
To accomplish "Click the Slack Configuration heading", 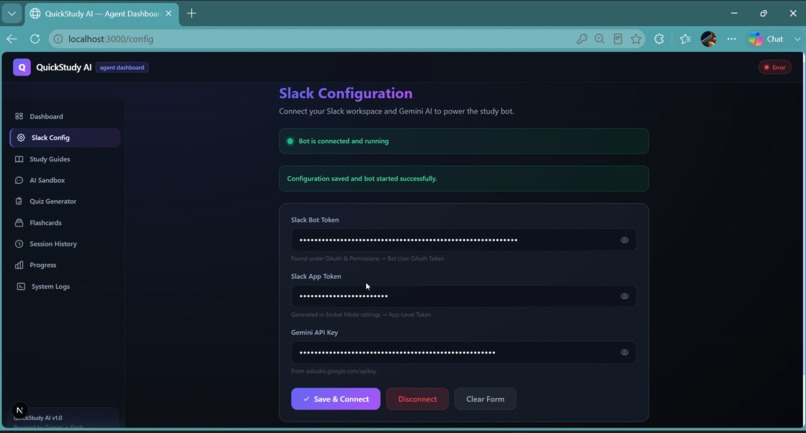I will pyautogui.click(x=345, y=93).
